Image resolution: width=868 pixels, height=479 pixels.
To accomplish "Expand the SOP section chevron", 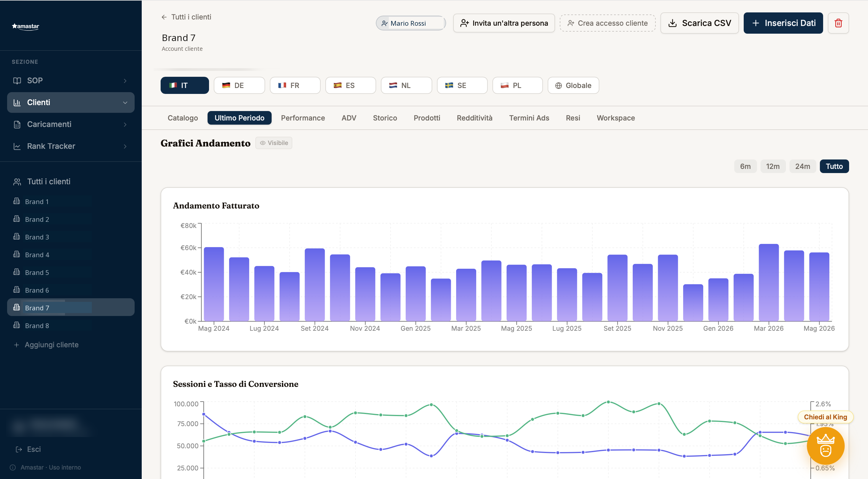I will coord(125,81).
